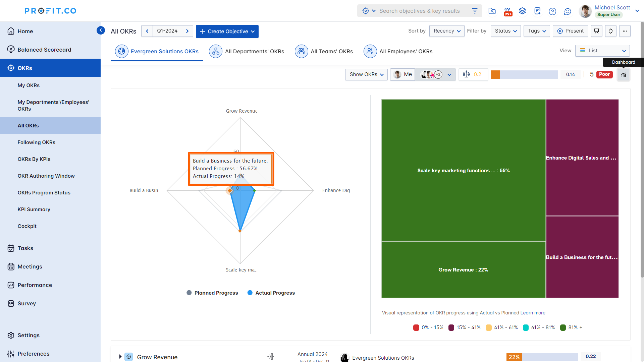
Task: Select My OKRs in the sidebar
Action: (x=29, y=85)
